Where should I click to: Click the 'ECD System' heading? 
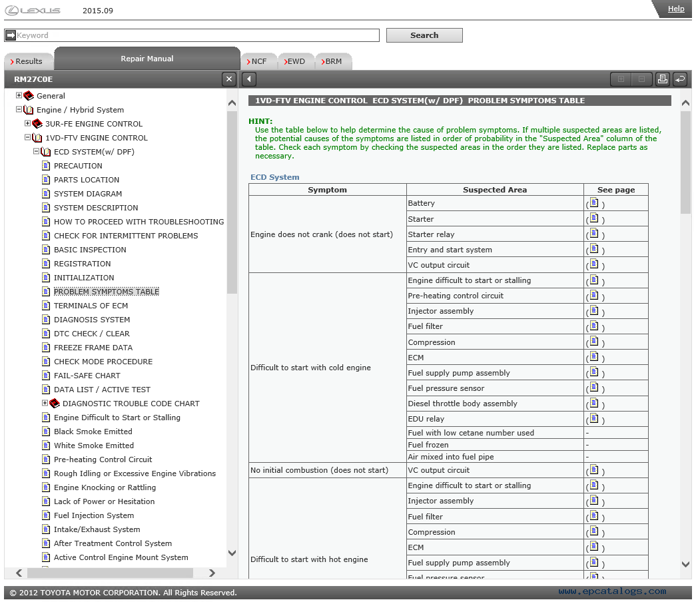pyautogui.click(x=274, y=177)
